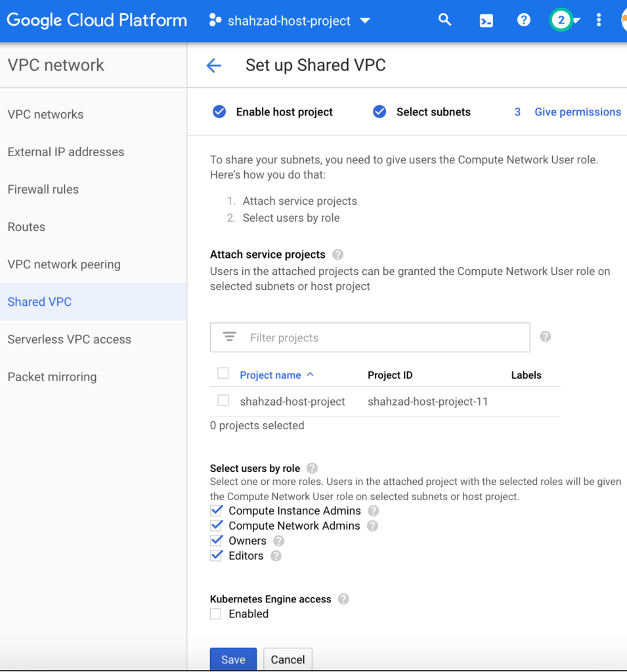The width and height of the screenshot is (627, 672).
Task: Click help icon next to Compute Instance Admins
Action: [x=374, y=511]
